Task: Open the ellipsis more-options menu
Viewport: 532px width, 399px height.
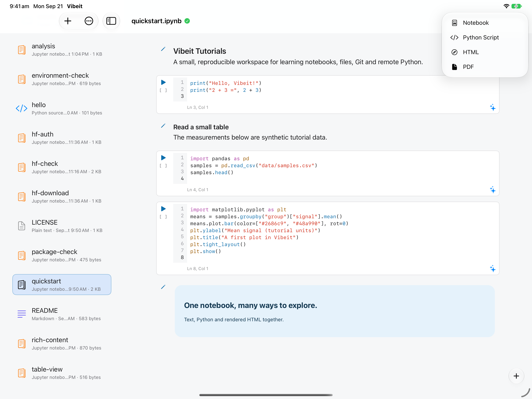Action: point(89,21)
